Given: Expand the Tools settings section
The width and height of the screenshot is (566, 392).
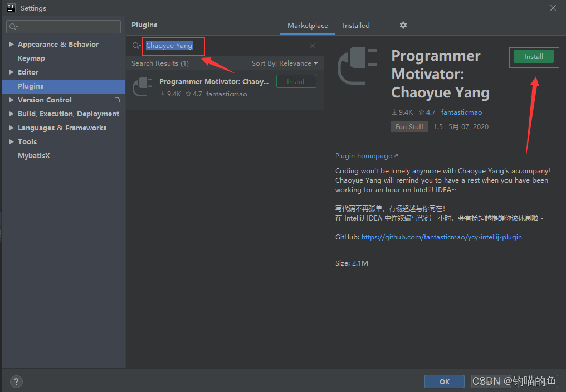Looking at the screenshot, I should pos(12,141).
